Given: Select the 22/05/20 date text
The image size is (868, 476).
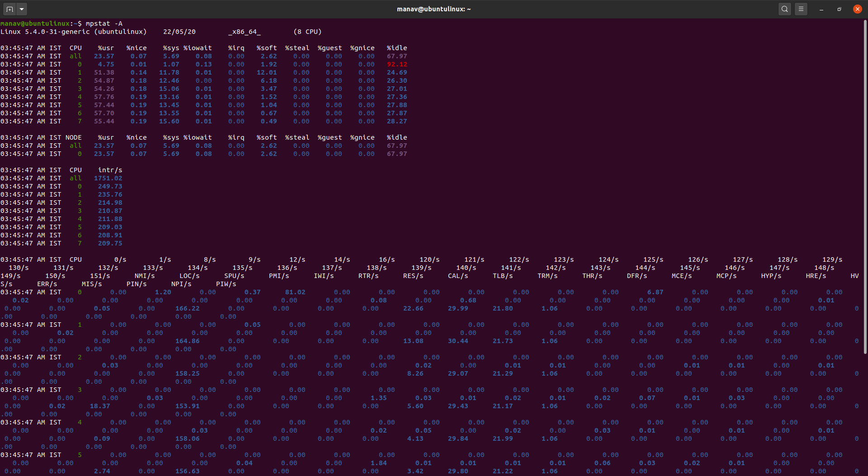Looking at the screenshot, I should tap(179, 32).
